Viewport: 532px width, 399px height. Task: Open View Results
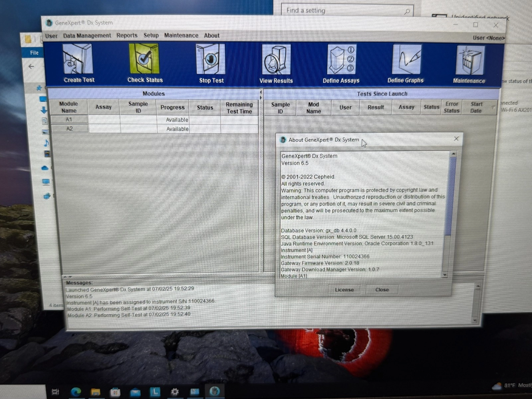click(x=276, y=64)
